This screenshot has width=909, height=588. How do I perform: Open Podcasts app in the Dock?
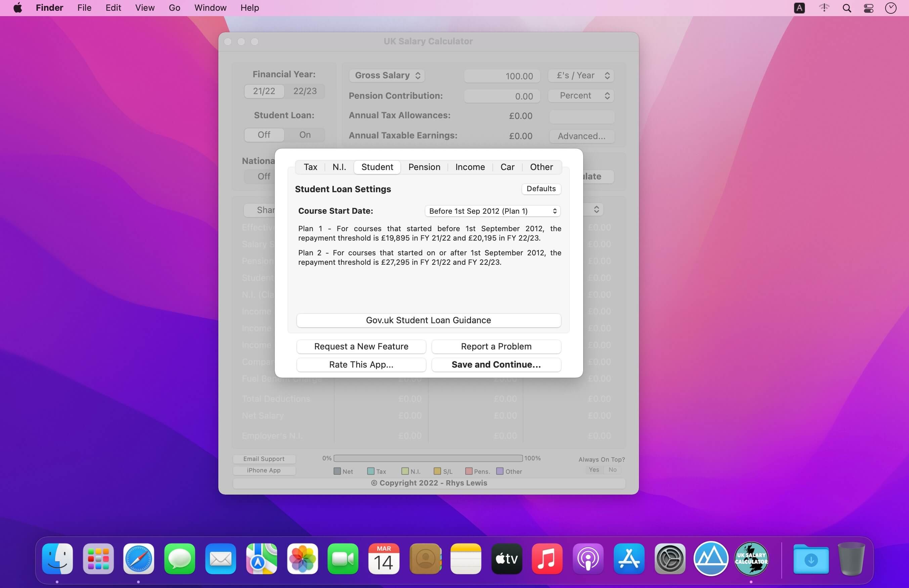[588, 558]
